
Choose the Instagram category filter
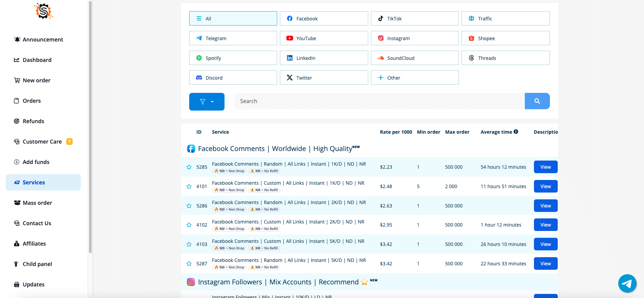click(x=414, y=38)
